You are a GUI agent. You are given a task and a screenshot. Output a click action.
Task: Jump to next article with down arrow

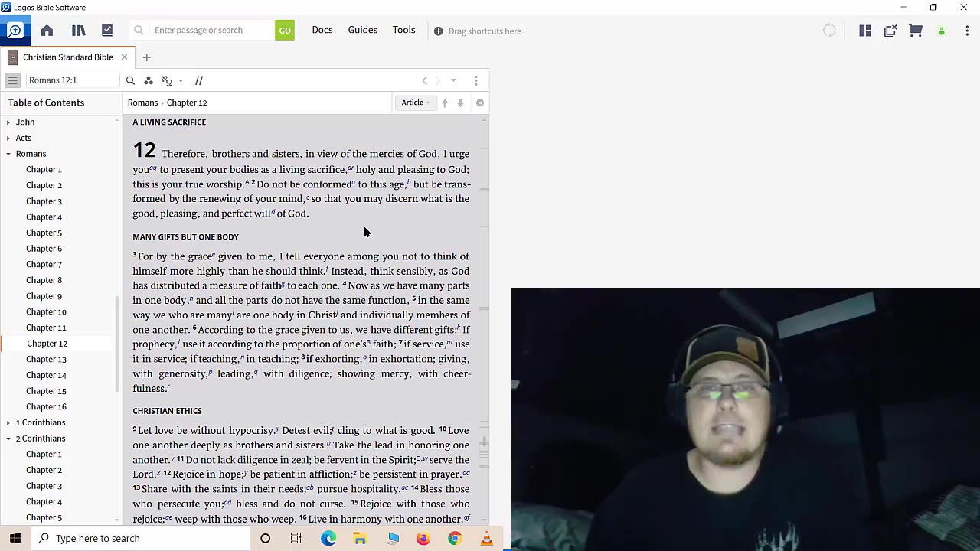pyautogui.click(x=460, y=103)
